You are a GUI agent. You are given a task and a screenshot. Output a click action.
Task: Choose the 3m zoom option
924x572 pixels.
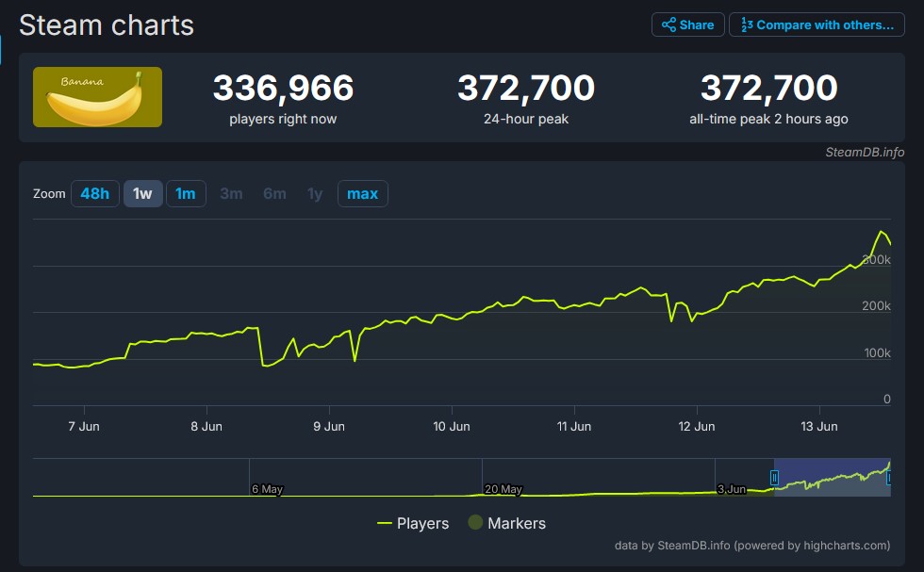231,194
